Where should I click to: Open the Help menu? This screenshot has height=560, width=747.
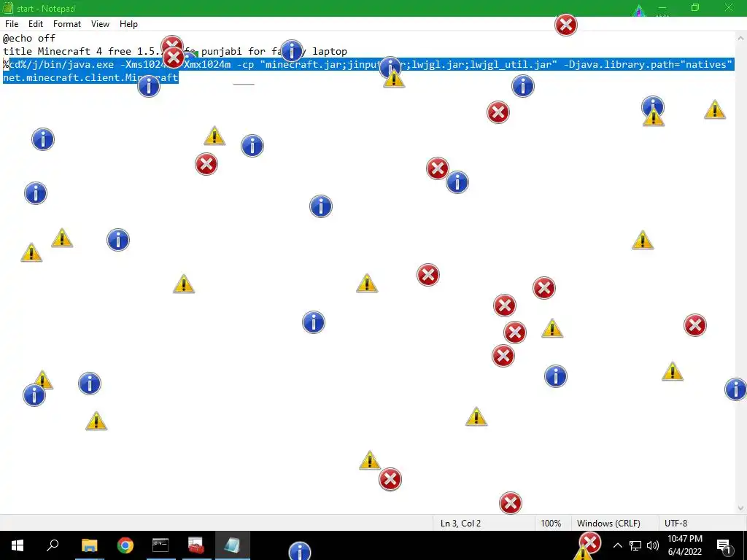click(128, 24)
